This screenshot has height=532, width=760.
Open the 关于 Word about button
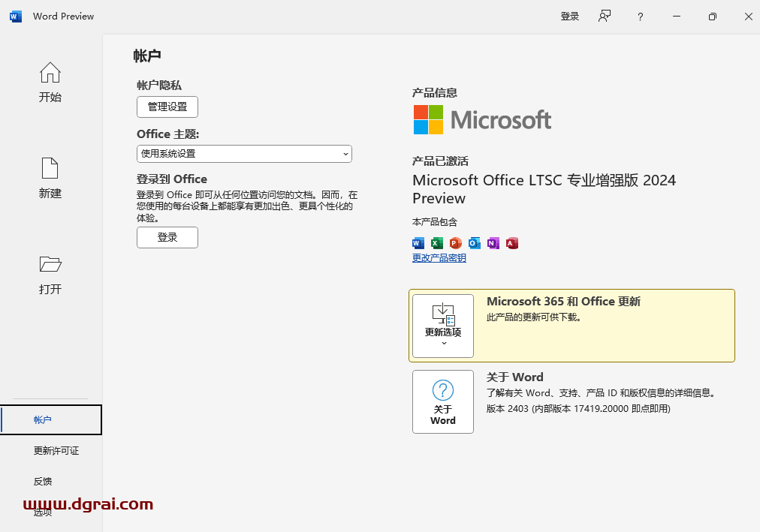pyautogui.click(x=443, y=401)
